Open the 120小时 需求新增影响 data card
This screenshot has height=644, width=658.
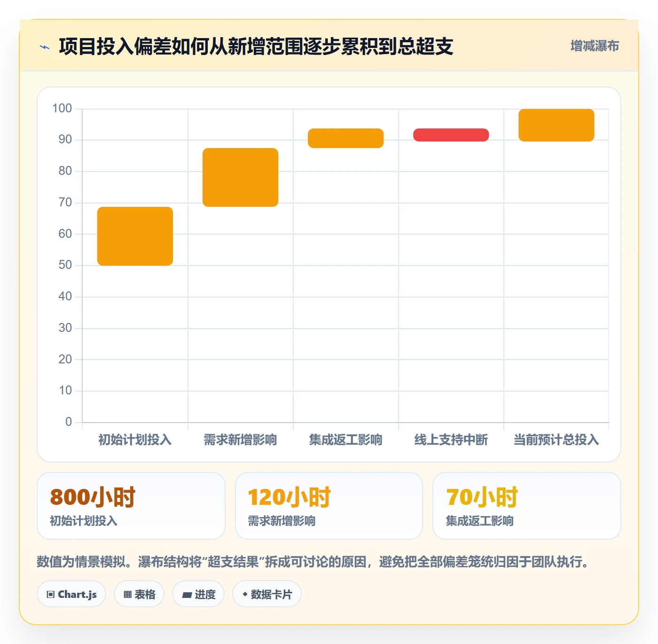(x=329, y=506)
